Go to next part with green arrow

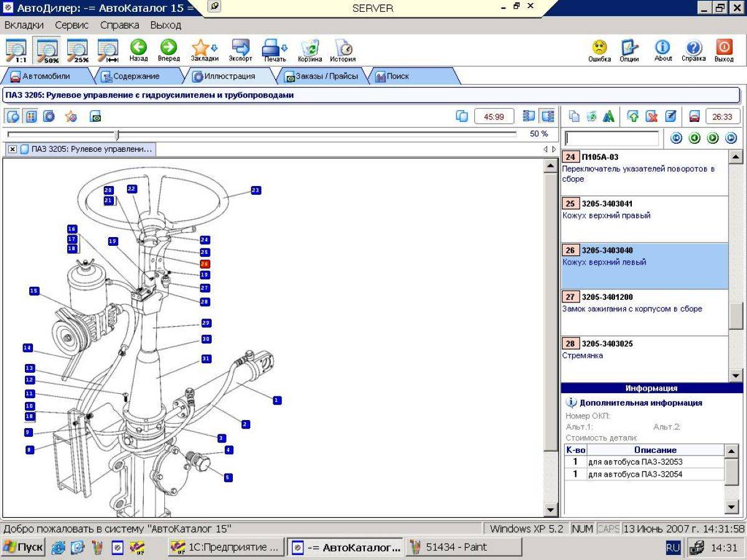tap(713, 138)
